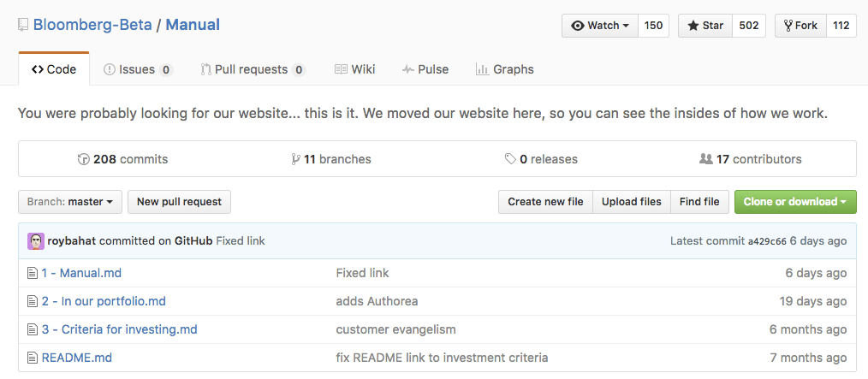The width and height of the screenshot is (868, 379).
Task: Open 3 - Criteria for investing.md file
Action: [120, 329]
